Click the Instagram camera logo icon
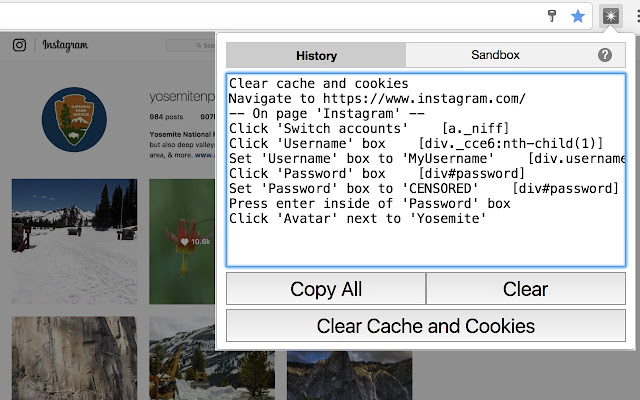640x400 pixels. coord(19,45)
